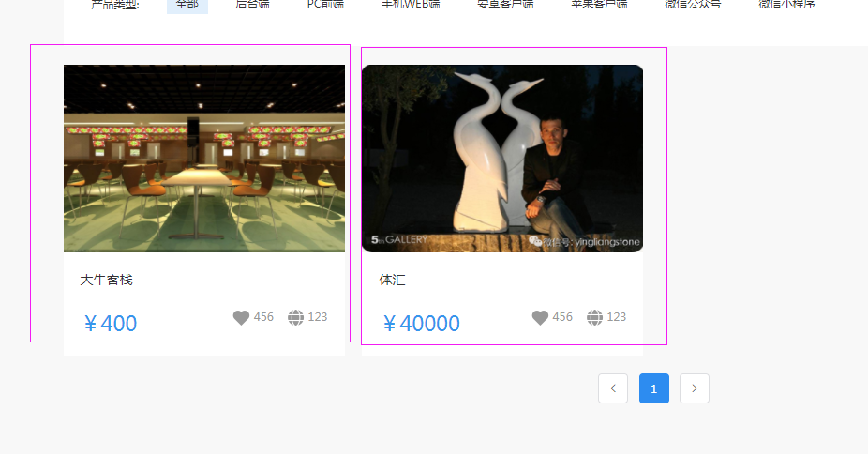Select the 微信小程序 filter
The image size is (868, 456).
[786, 5]
